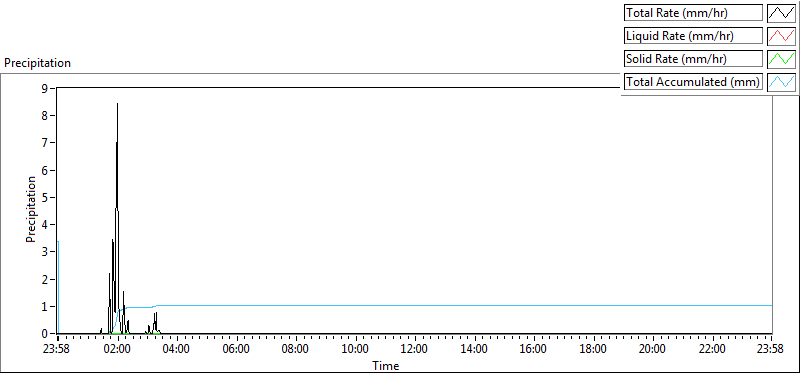Select the Total Accumulated (mm) legend label

click(693, 82)
